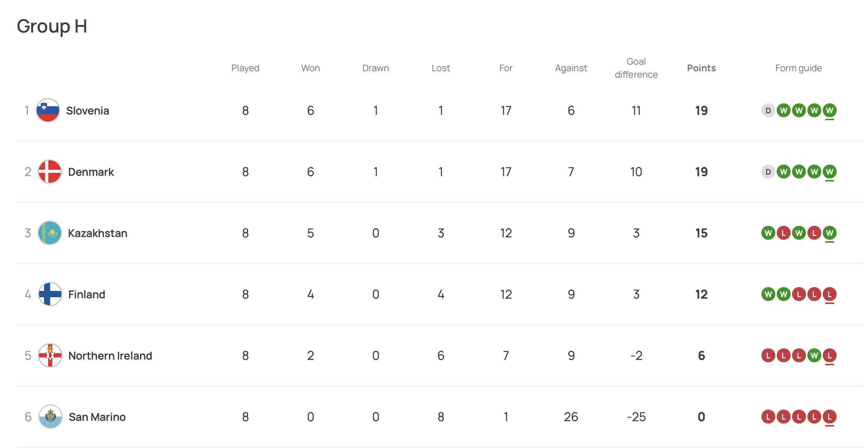Click the Denmark flag icon
This screenshot has width=868, height=448.
click(50, 172)
